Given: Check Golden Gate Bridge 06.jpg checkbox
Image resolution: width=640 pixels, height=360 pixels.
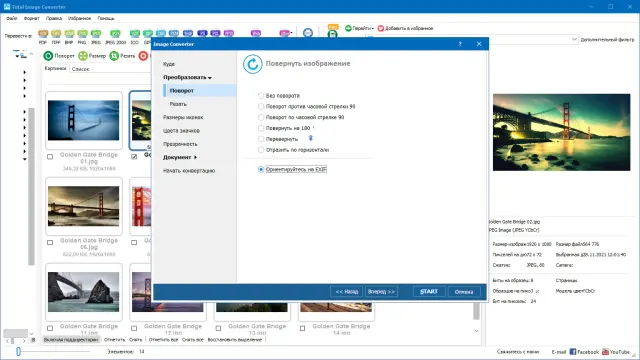Looking at the screenshot, I should click(50, 242).
